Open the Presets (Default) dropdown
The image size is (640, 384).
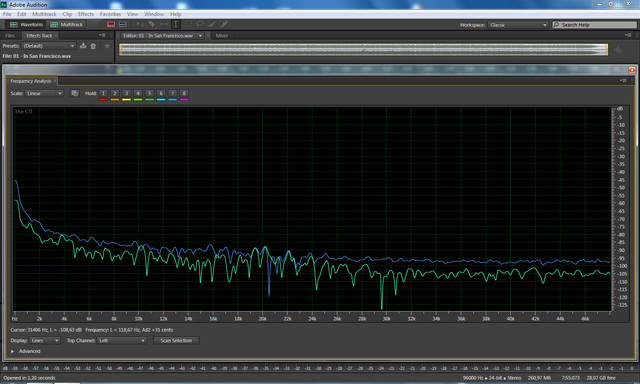tap(49, 46)
